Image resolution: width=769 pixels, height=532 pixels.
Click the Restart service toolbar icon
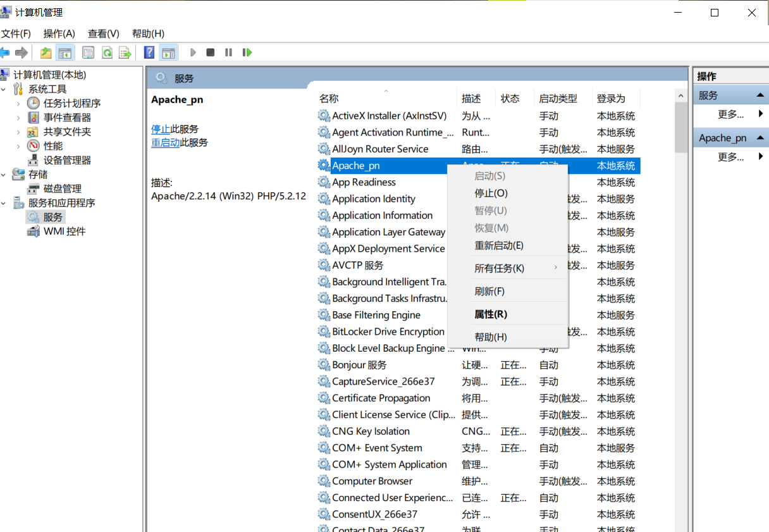247,53
